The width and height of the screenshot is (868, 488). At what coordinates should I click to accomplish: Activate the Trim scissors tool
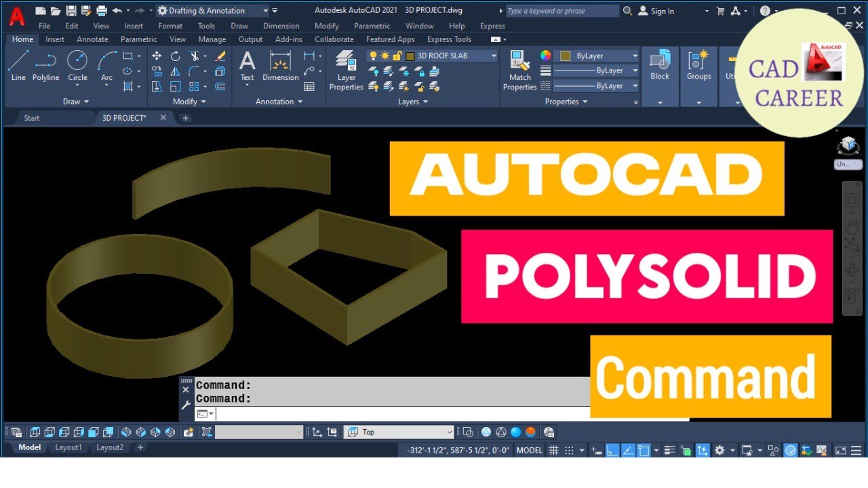click(195, 56)
